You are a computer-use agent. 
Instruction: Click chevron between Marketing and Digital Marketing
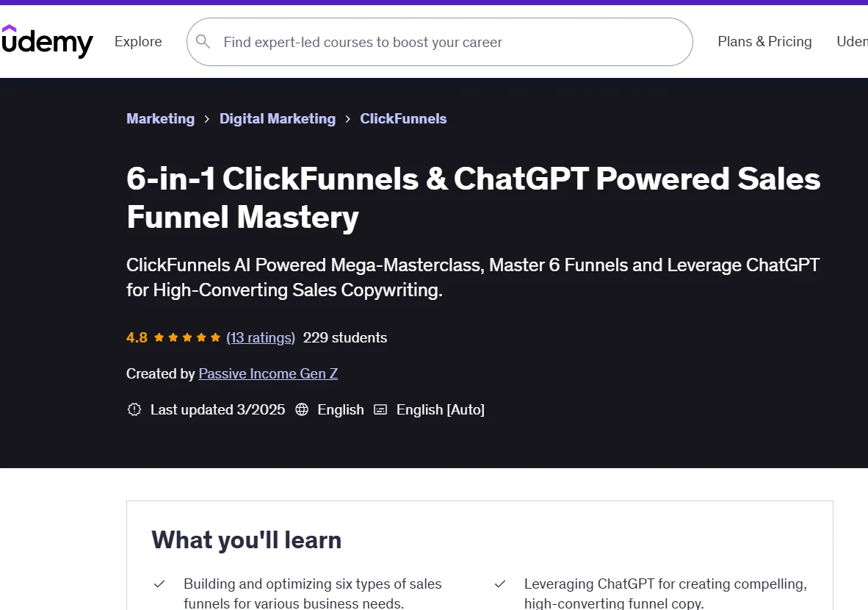[207, 119]
